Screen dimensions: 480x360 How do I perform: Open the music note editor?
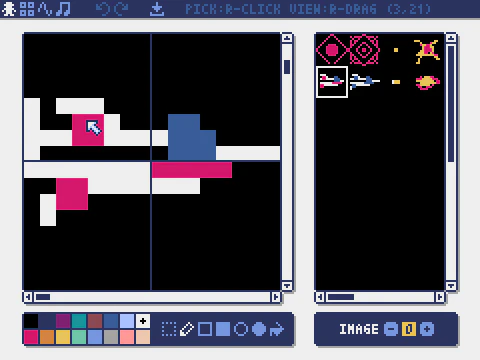[63, 9]
